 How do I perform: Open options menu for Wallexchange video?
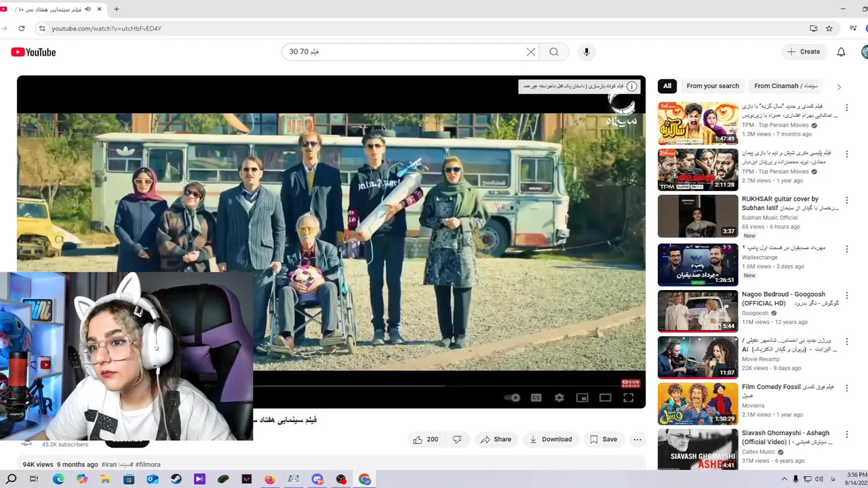(x=846, y=249)
